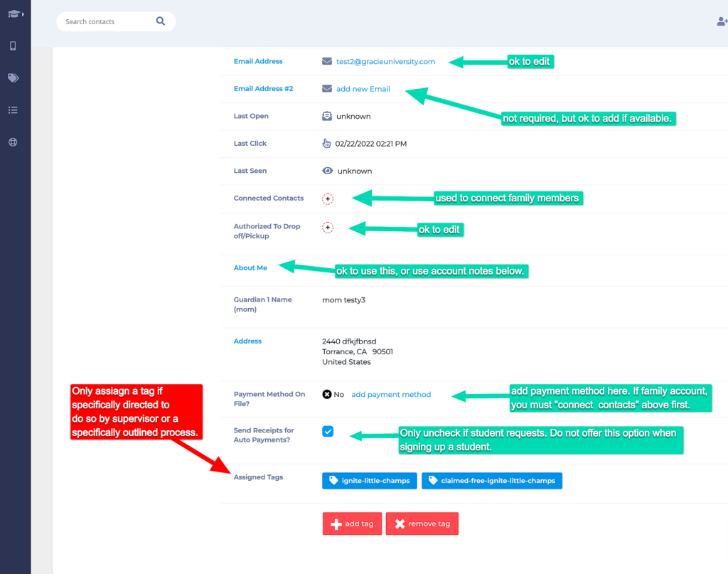Uncheck Send Receipts for Auto Payments
Viewport: 728px width, 574px height.
(328, 431)
